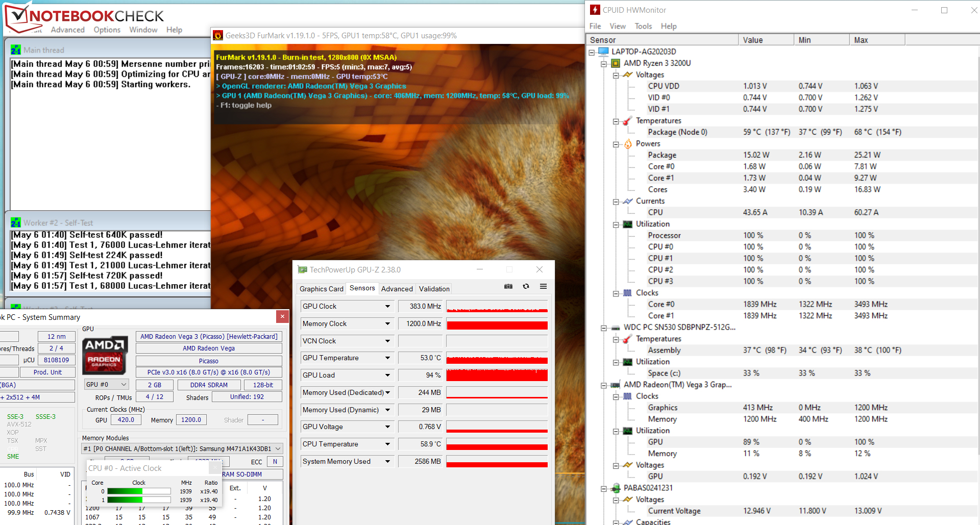This screenshot has width=980, height=525.
Task: Click the Utilization icon under AMD Ryzen 3 3200U
Action: pos(628,224)
